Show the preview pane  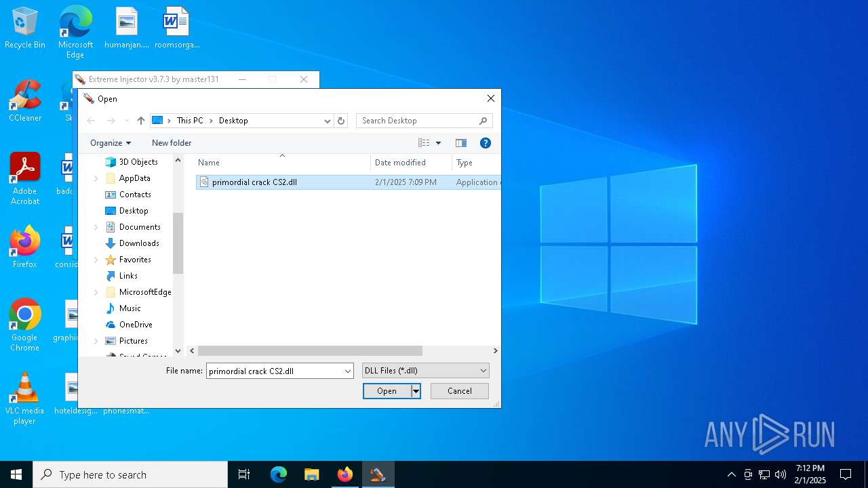click(461, 143)
